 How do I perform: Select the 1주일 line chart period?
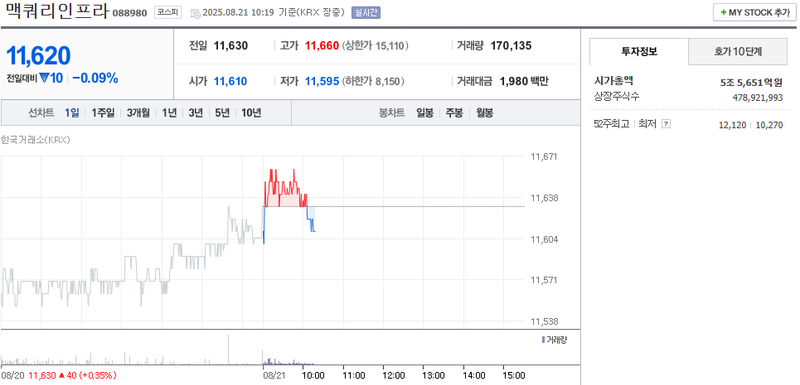click(103, 113)
